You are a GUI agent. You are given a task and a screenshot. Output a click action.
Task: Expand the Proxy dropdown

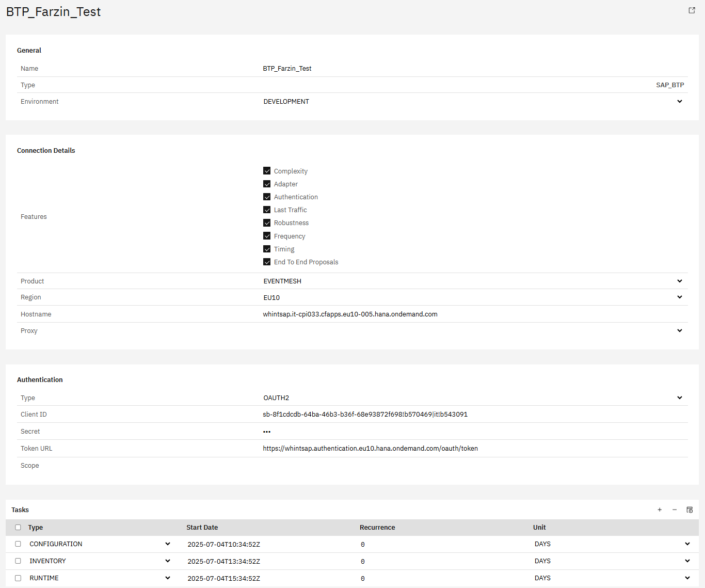point(679,330)
